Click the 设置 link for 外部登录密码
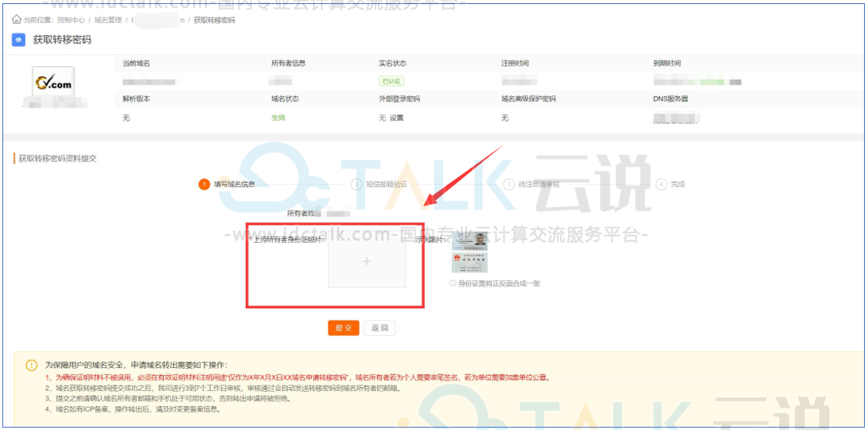Image resolution: width=868 pixels, height=430 pixels. click(x=396, y=118)
